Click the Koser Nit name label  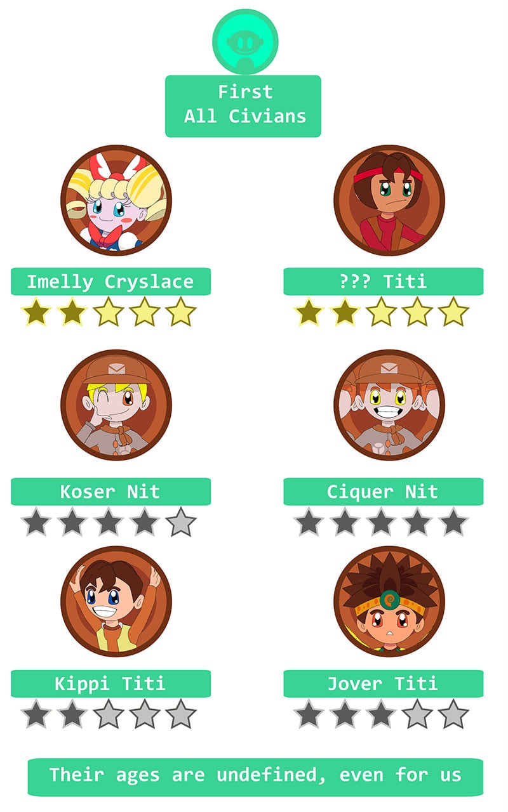click(110, 492)
